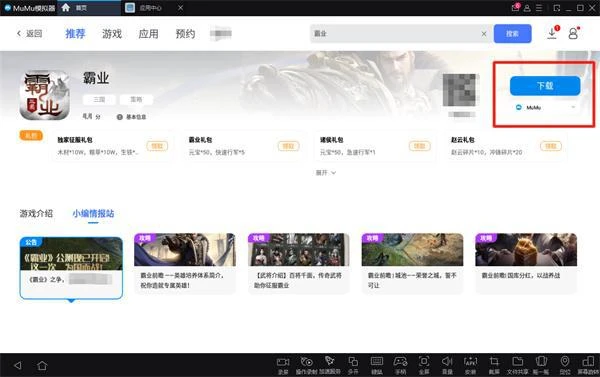Open the 城池 guide card
600x377 pixels.
(412, 263)
